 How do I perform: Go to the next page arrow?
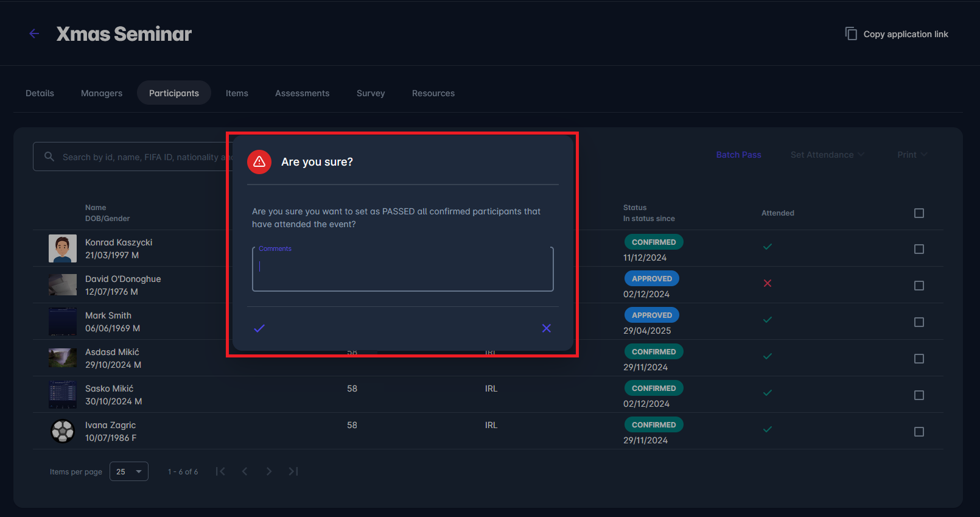(x=269, y=471)
